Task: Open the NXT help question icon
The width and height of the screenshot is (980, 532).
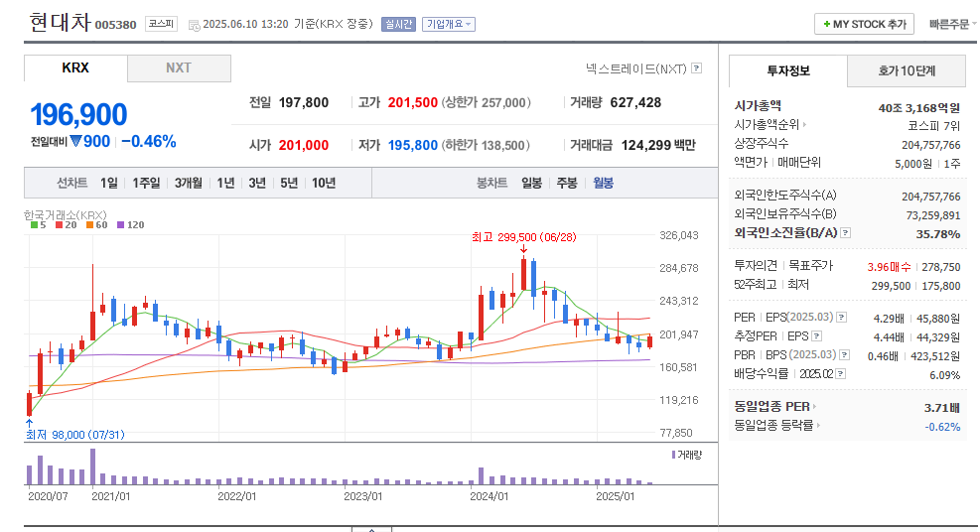Action: (696, 68)
